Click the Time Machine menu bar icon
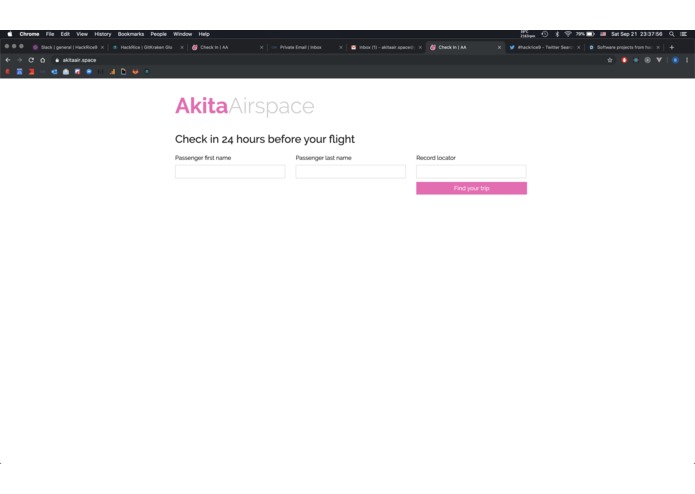The height and width of the screenshot is (494, 695). tap(545, 34)
